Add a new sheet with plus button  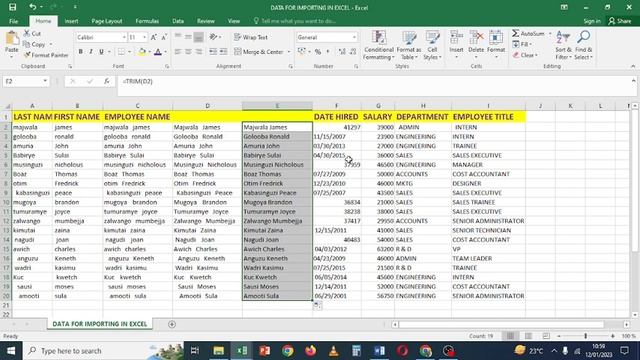point(172,324)
